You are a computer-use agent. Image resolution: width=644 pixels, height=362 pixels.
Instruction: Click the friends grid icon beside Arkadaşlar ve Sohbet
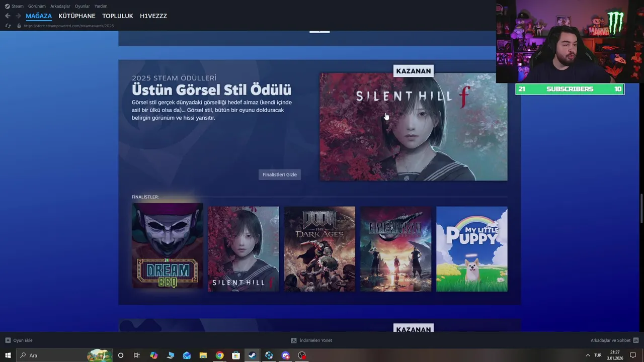tap(636, 340)
